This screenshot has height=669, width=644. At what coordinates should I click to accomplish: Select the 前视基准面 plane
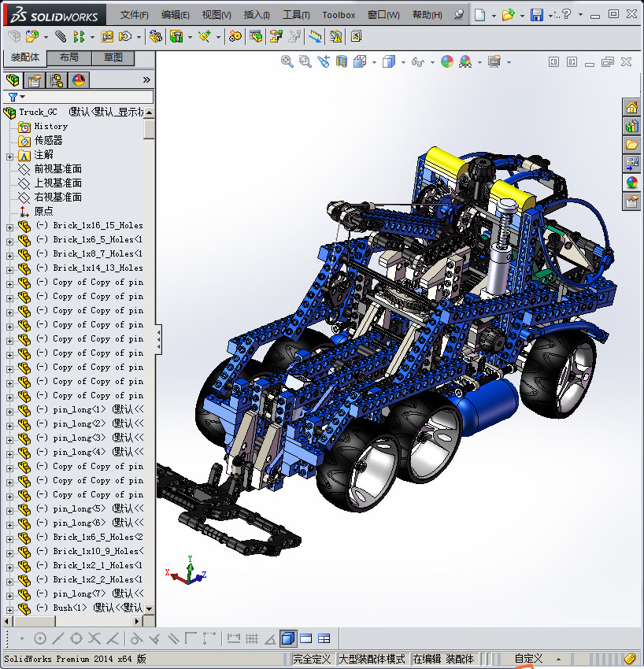point(57,169)
